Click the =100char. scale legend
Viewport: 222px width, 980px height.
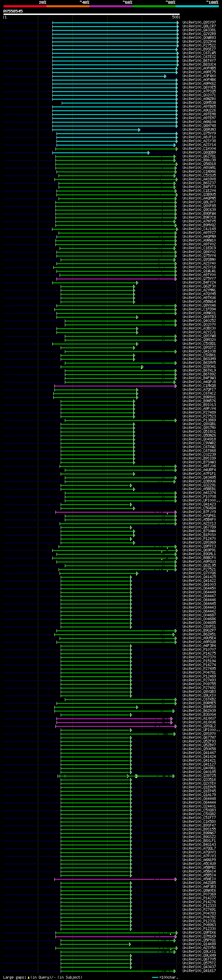click(x=165, y=977)
